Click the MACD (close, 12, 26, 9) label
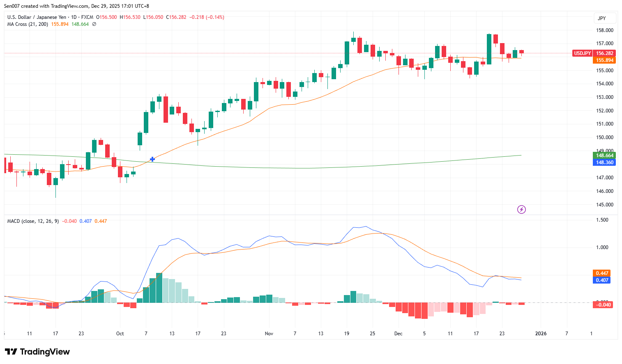Viewport: 622px width, 364px height. click(x=32, y=221)
